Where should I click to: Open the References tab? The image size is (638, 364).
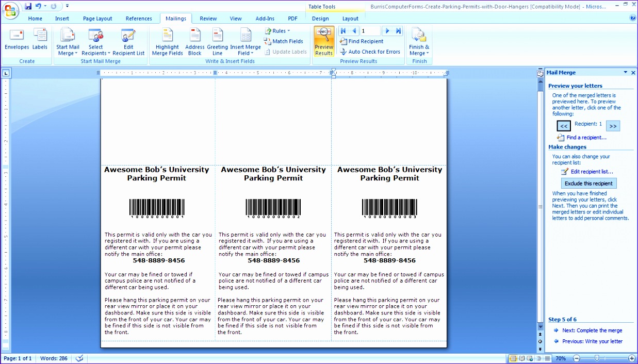(139, 19)
